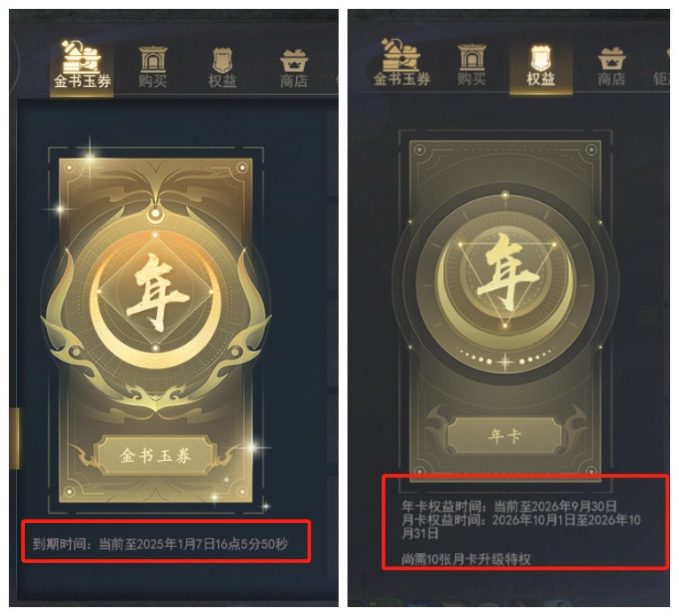Click the gold side handle at left edge
Image resolution: width=679 pixels, height=616 pixels.
(x=14, y=438)
